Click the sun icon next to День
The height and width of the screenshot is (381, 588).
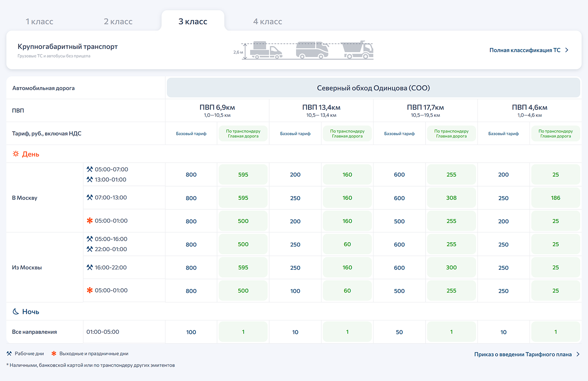[x=16, y=154]
